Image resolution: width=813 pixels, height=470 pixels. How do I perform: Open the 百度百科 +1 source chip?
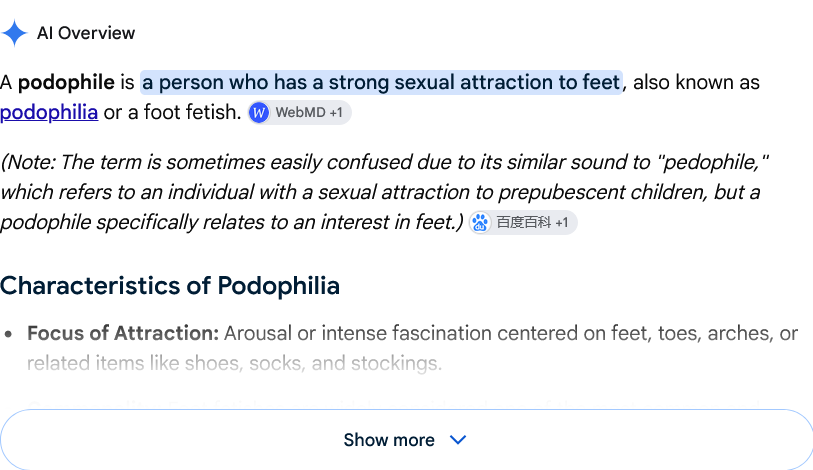[523, 223]
